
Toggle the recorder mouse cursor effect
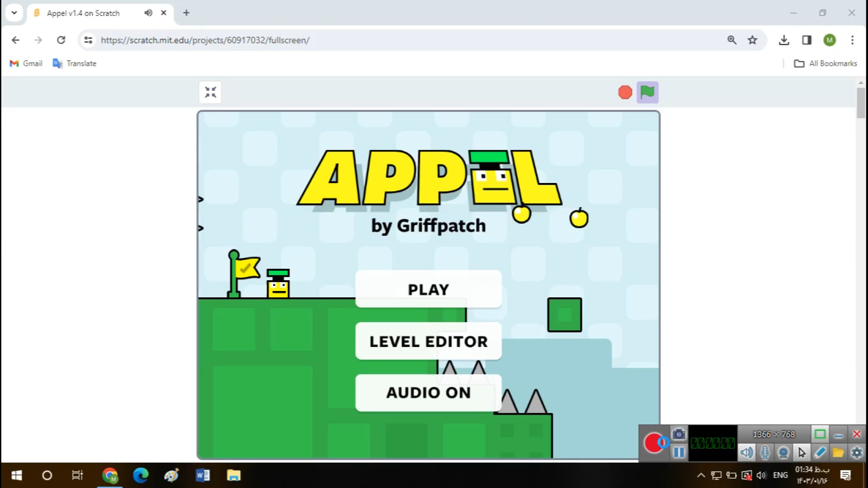[802, 452]
